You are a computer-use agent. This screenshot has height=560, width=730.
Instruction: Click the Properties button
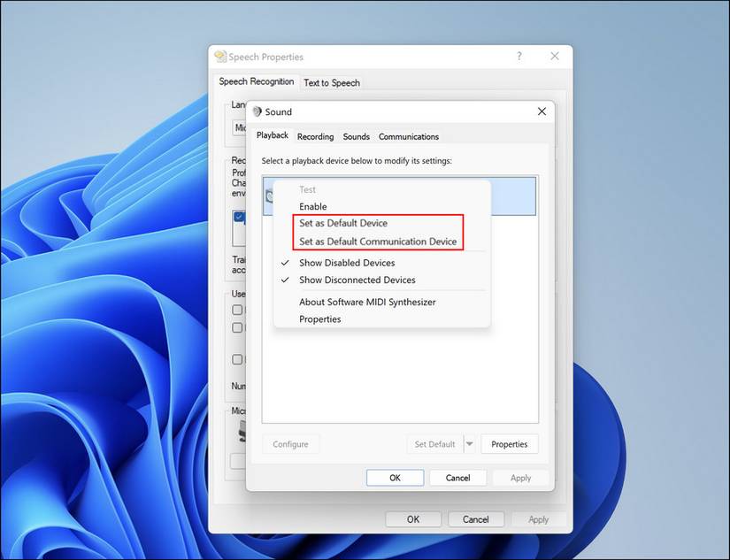click(509, 443)
